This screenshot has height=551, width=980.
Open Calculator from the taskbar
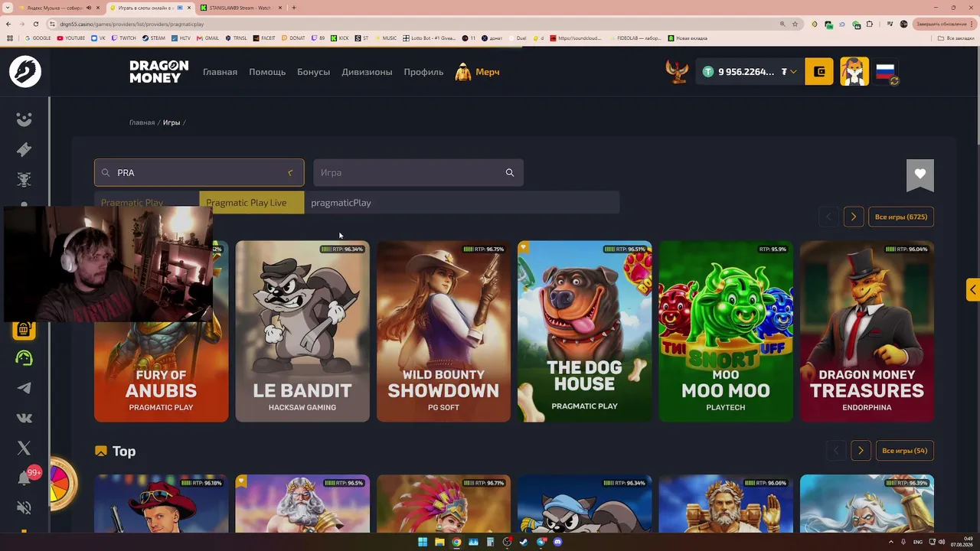(x=490, y=542)
